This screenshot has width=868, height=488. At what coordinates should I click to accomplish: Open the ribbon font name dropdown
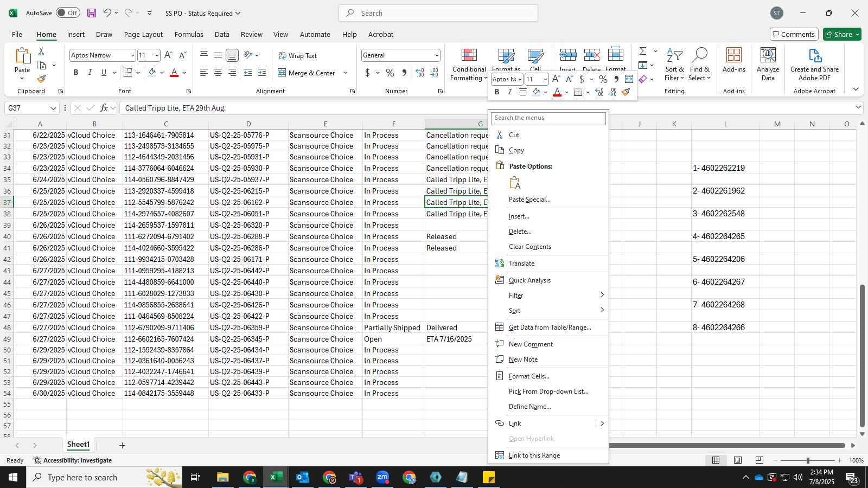click(132, 55)
